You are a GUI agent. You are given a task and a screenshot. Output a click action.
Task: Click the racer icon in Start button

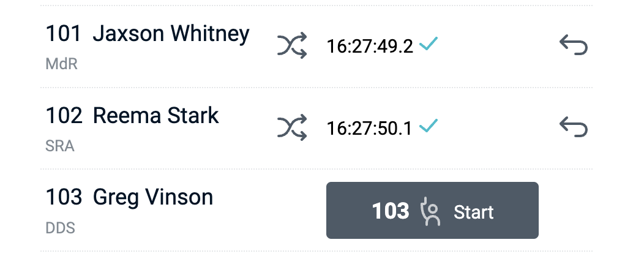coord(431,211)
